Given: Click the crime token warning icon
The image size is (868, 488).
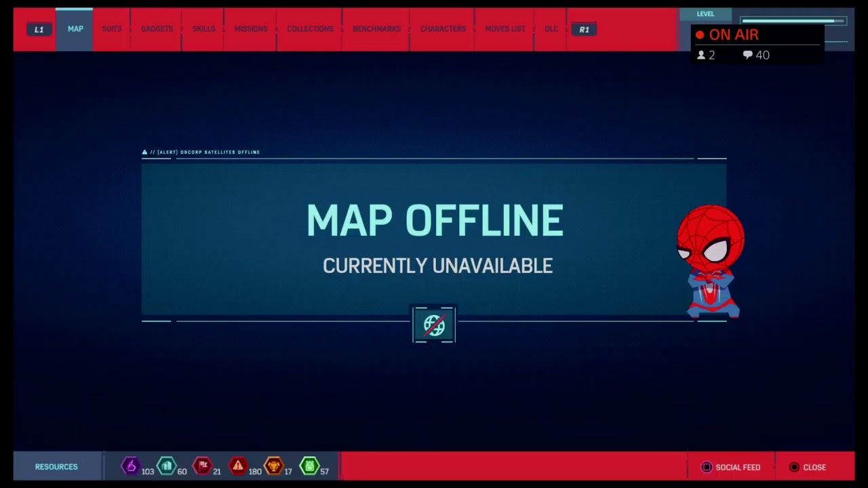Looking at the screenshot, I should (238, 466).
